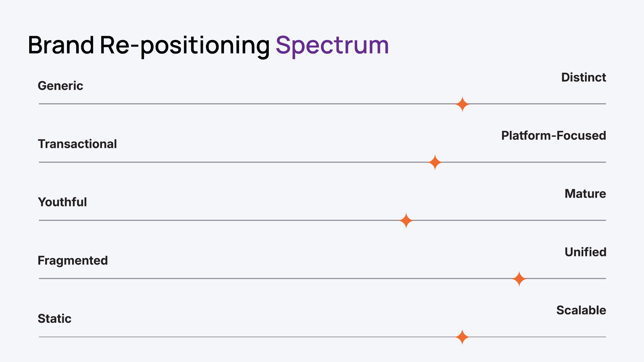Click the slider line directly beneath the Static label
644x362 pixels.
[54, 337]
